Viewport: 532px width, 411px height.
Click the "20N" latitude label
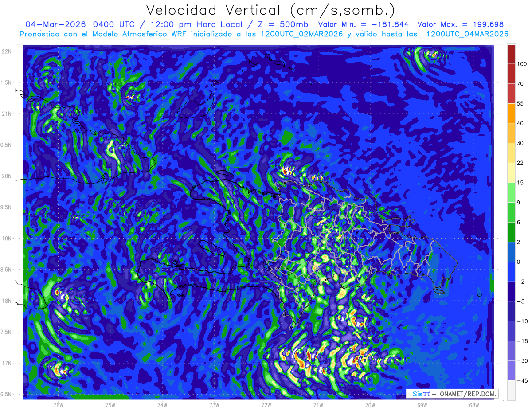7,176
